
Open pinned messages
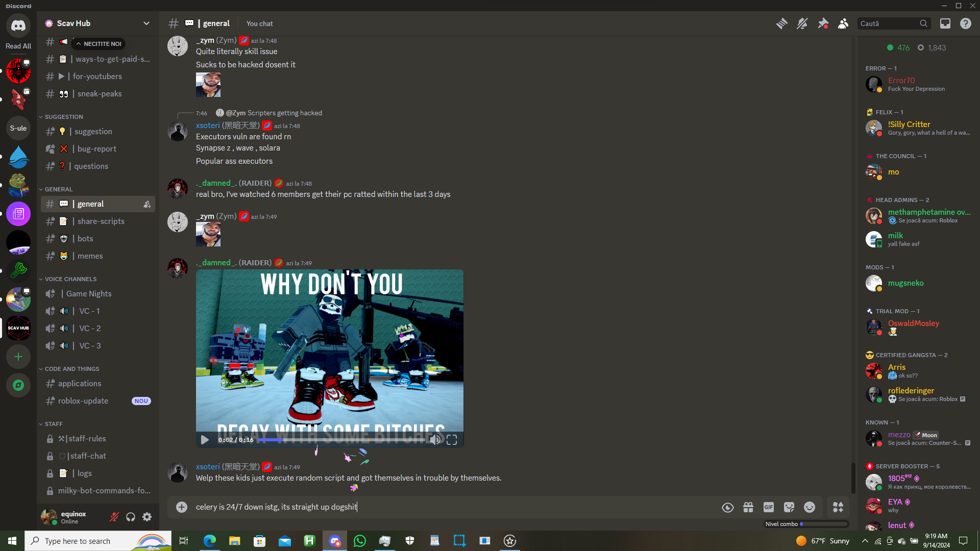[823, 23]
